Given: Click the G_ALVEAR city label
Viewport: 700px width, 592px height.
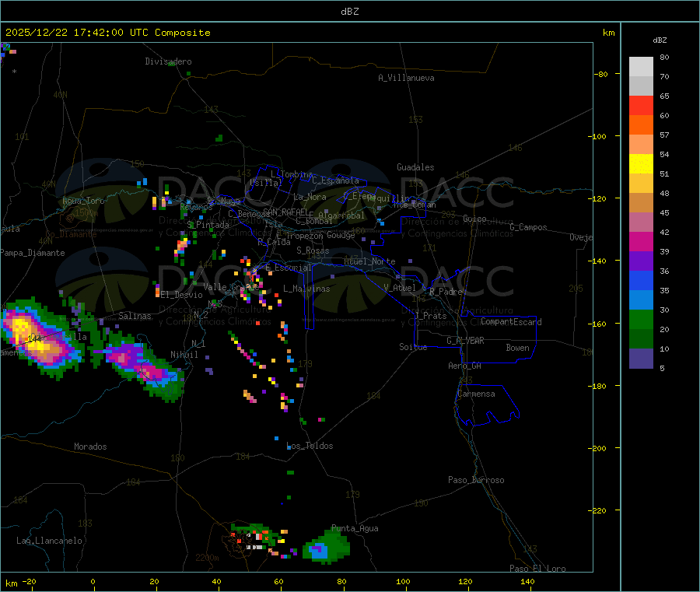Looking at the screenshot, I should [465, 341].
